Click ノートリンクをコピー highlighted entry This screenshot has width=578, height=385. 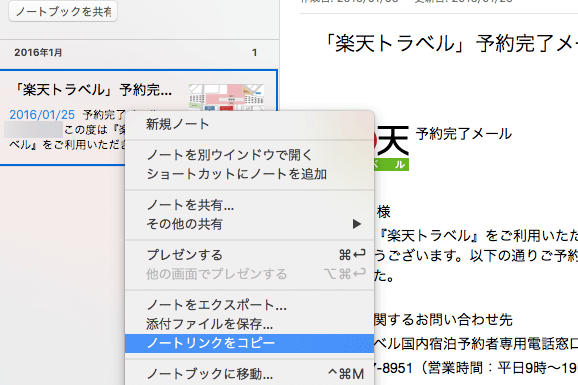click(x=250, y=343)
